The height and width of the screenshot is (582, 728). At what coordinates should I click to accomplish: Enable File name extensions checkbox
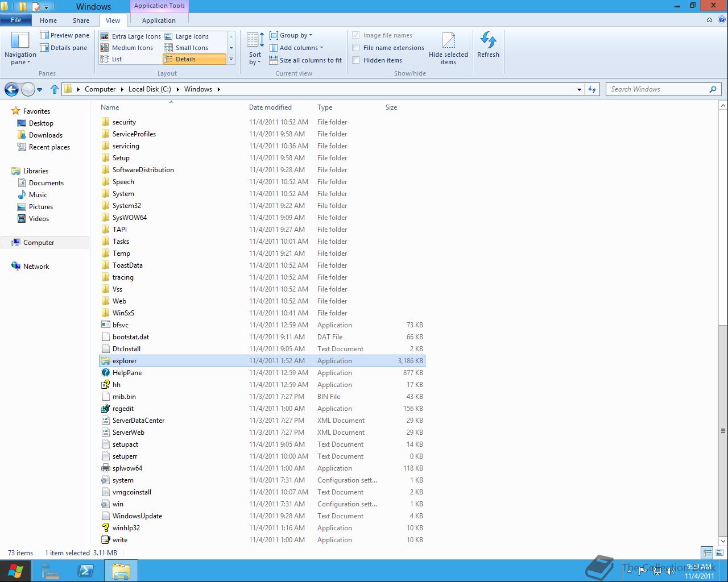pyautogui.click(x=356, y=48)
